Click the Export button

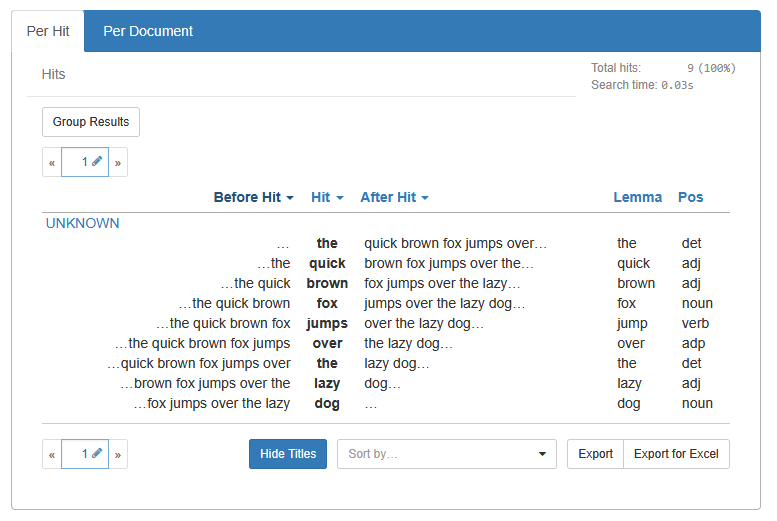pos(595,454)
